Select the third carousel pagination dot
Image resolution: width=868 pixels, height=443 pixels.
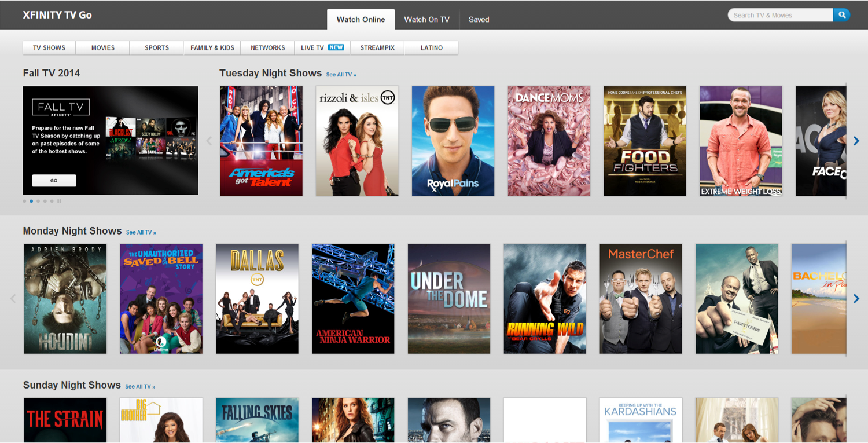(38, 201)
